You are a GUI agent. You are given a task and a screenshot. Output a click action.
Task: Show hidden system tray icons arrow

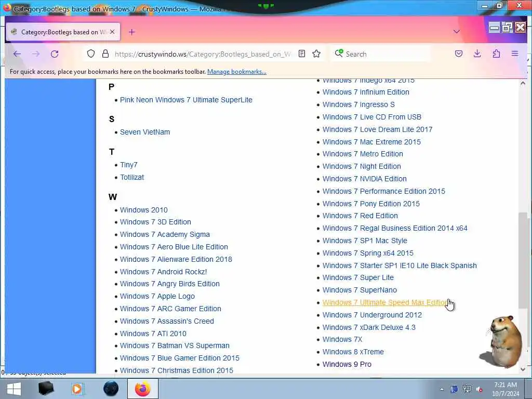coord(442,390)
